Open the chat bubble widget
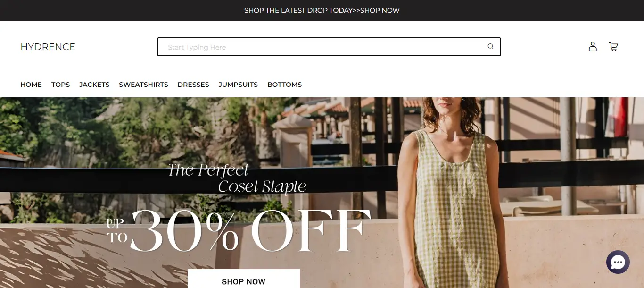The width and height of the screenshot is (644, 288). (618, 262)
